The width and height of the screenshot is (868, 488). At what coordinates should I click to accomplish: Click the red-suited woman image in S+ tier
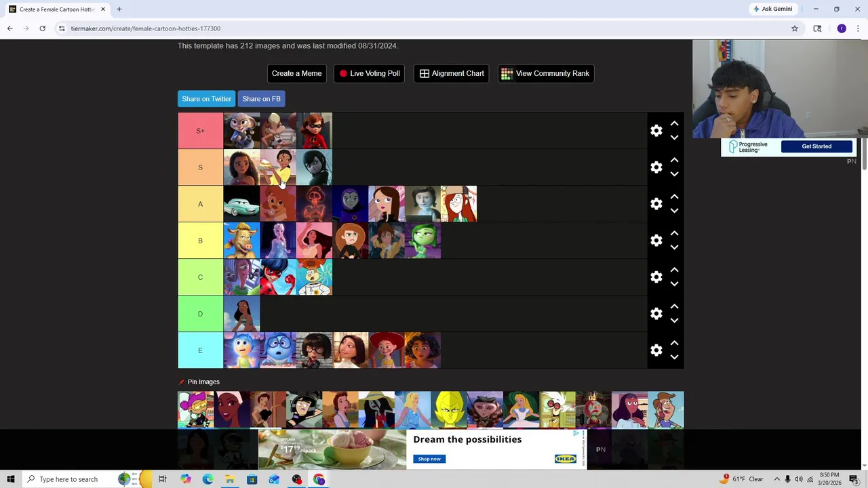point(314,131)
